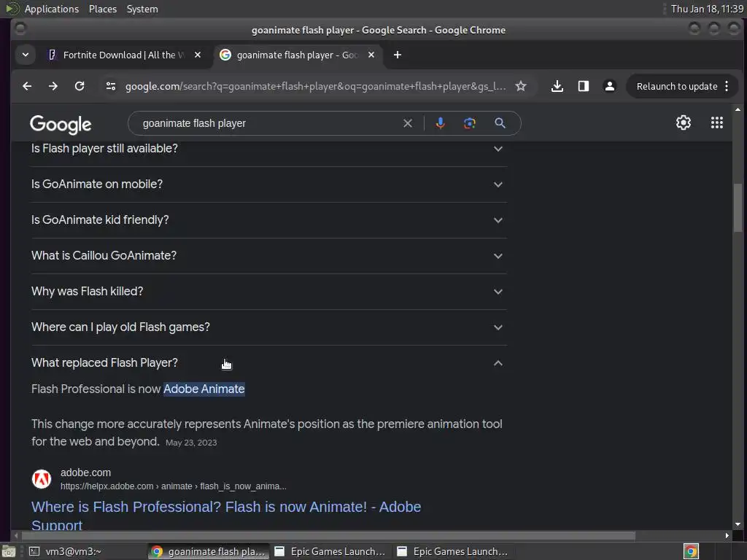Open the Places menu
Viewport: 747px width, 560px height.
point(103,9)
